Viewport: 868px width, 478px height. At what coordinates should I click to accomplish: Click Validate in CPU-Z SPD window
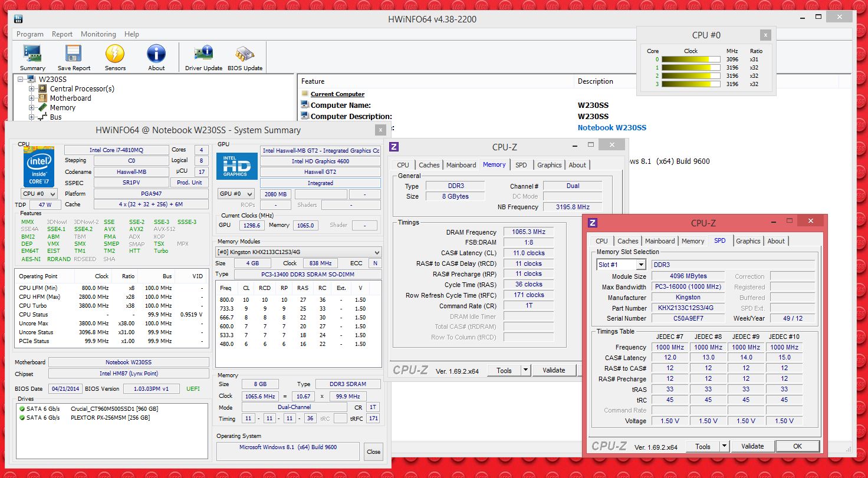tap(752, 446)
